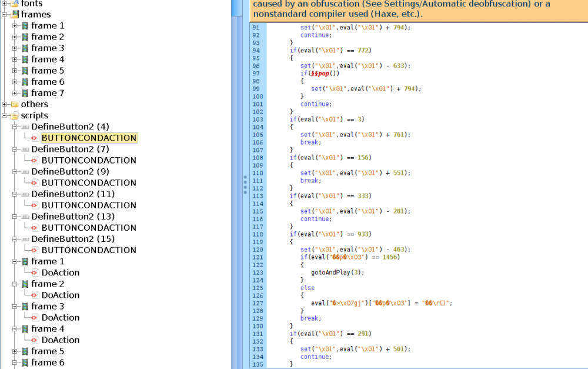Image resolution: width=588 pixels, height=369 pixels.
Task: Click the red script icon beside BUTTONCONDACTION under DefineButton2 (7)
Action: [36, 160]
